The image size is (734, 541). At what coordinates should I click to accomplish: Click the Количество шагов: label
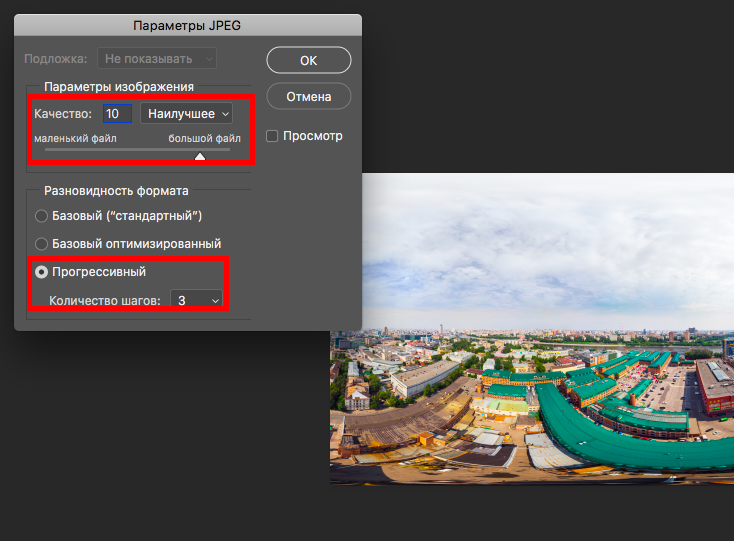click(x=105, y=300)
